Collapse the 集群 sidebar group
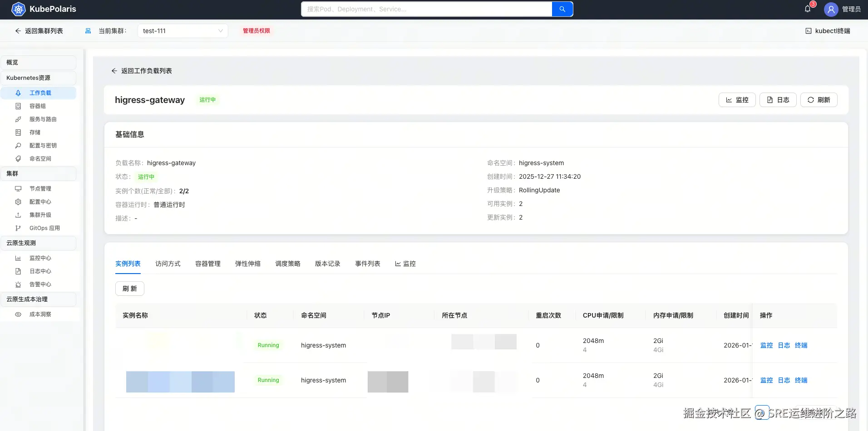Viewport: 868px width, 431px height. click(x=39, y=174)
